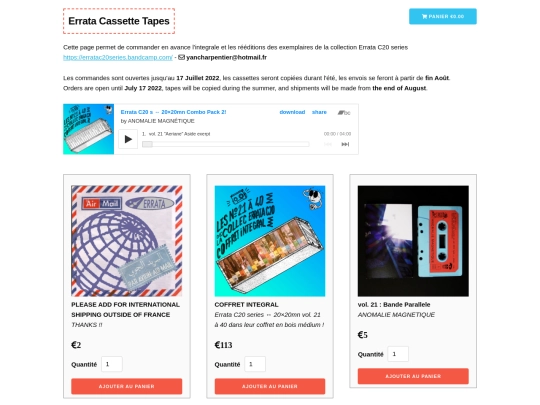Open the Coffret Integral product image
The width and height of the screenshot is (540, 405).
(270, 241)
